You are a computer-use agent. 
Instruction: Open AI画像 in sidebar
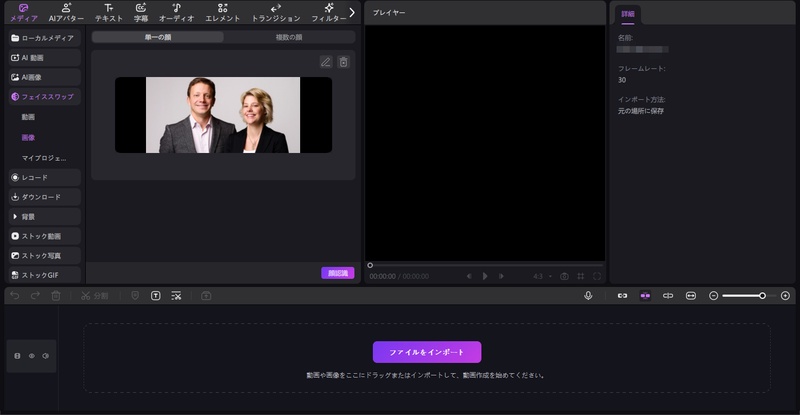click(45, 77)
